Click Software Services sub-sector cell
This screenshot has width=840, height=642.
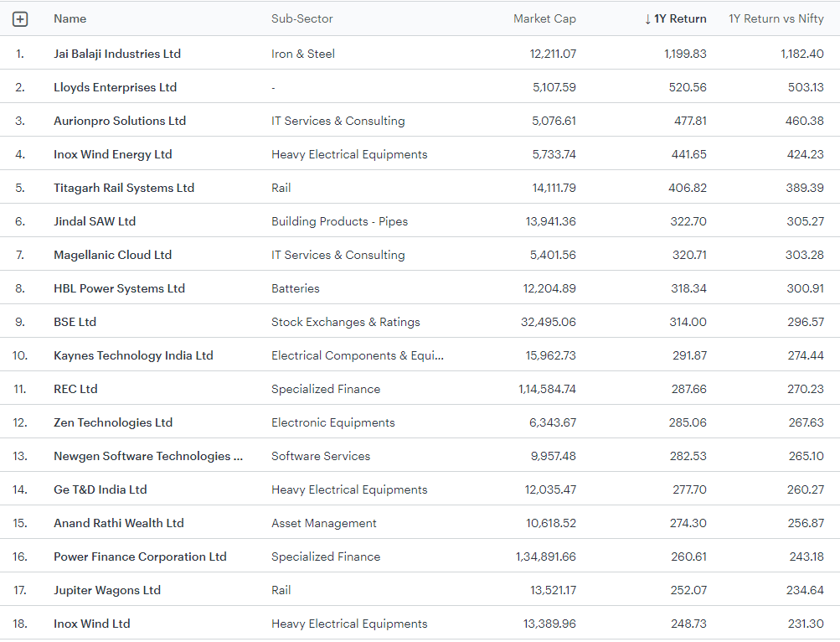321,456
